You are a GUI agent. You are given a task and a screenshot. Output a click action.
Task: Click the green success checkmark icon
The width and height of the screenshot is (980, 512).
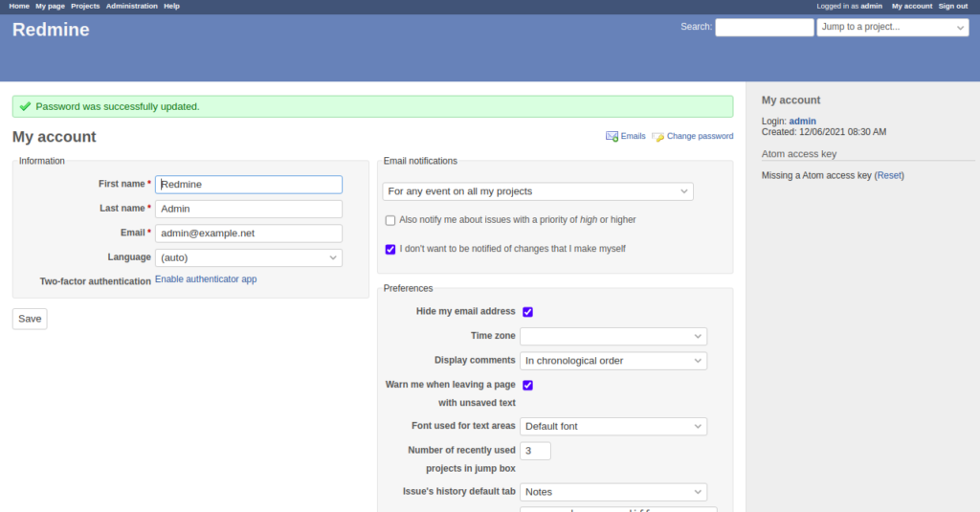pyautogui.click(x=25, y=107)
